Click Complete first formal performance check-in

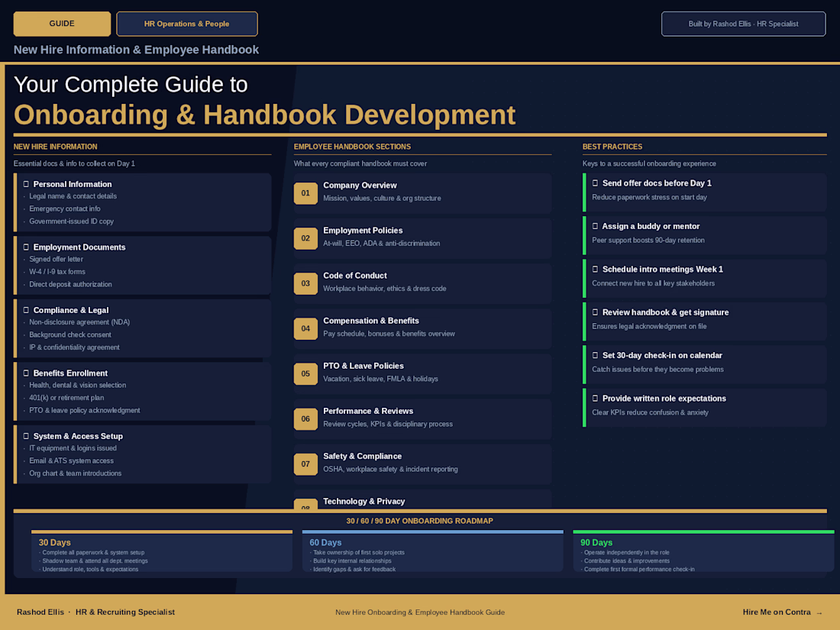[x=639, y=569]
